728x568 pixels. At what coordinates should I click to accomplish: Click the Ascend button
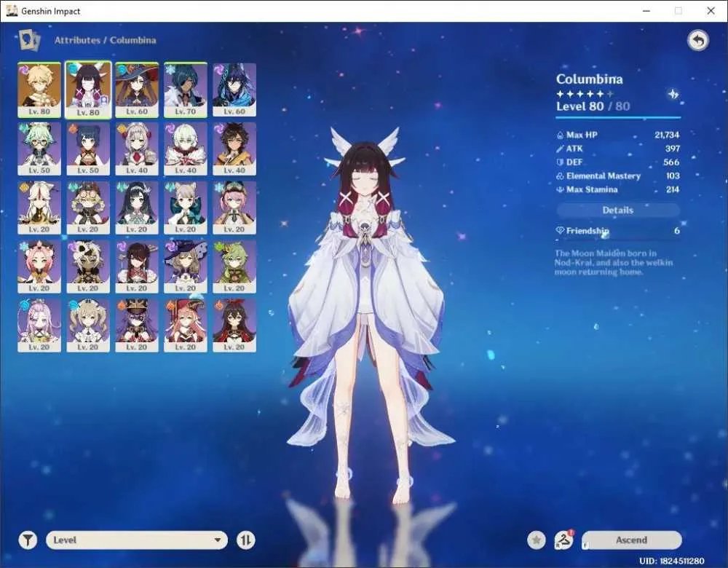[631, 540]
